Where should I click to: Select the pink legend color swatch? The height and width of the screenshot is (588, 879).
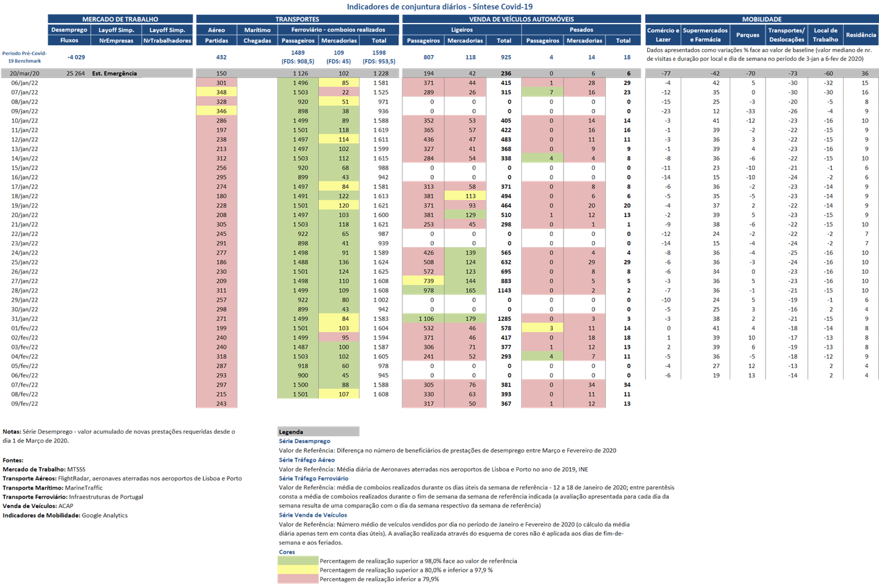[298, 579]
